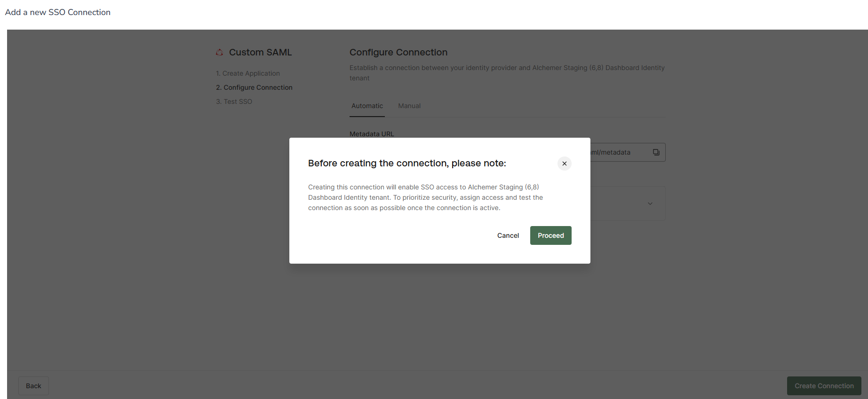Jump to step 3 Test SSO

pos(234,102)
